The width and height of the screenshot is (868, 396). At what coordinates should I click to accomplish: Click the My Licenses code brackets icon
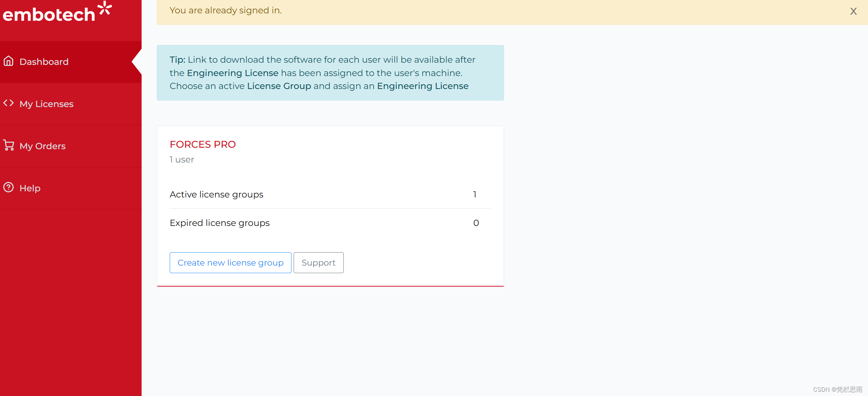[9, 103]
